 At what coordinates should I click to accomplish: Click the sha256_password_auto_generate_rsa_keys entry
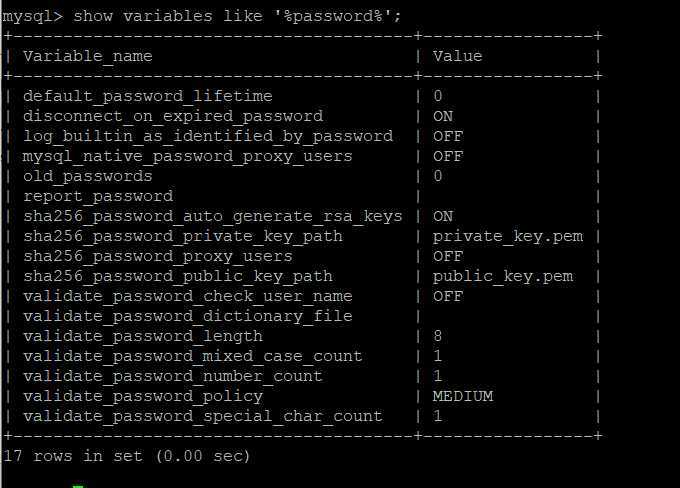(213, 216)
